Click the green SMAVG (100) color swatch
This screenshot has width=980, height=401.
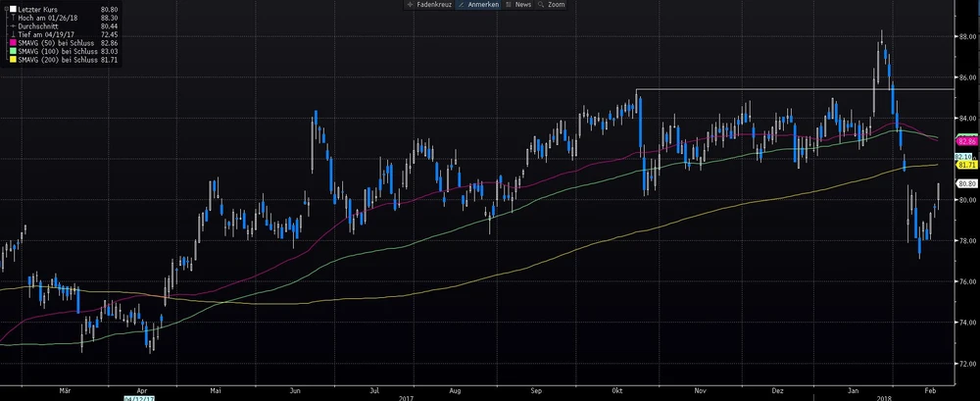(12, 52)
